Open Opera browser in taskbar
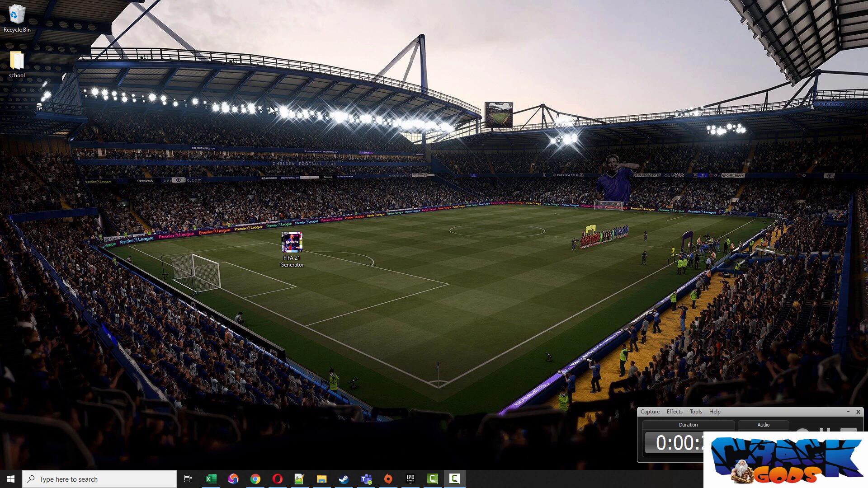868x488 pixels. (x=278, y=479)
